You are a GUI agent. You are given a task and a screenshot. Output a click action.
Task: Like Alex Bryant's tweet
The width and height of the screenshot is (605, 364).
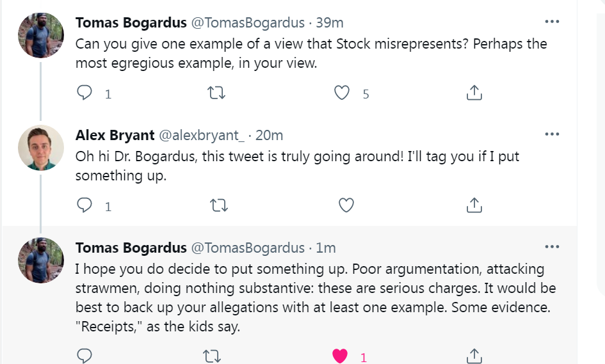click(x=346, y=205)
